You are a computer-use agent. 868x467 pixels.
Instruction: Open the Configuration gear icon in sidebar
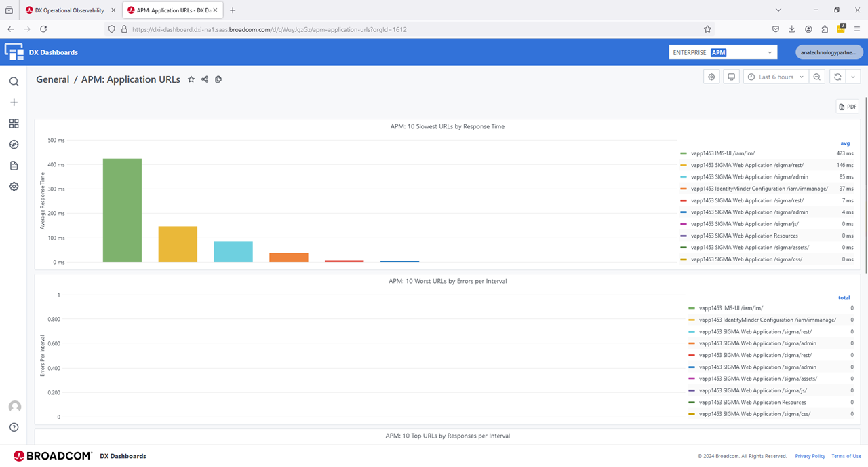14,187
